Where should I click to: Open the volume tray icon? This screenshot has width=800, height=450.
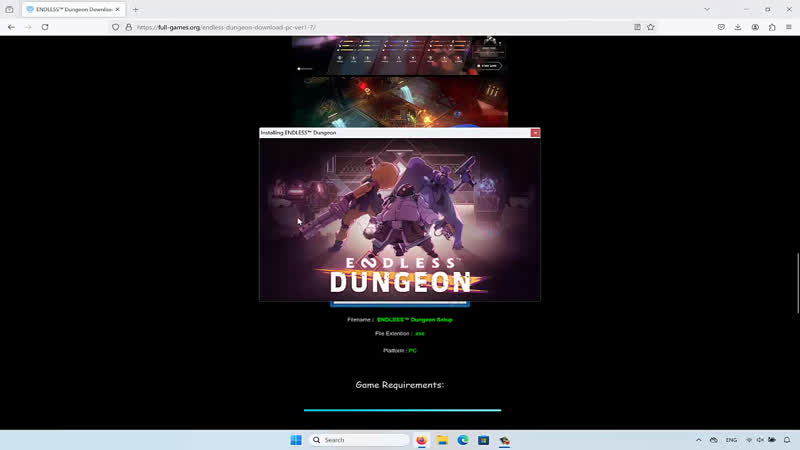tap(760, 440)
